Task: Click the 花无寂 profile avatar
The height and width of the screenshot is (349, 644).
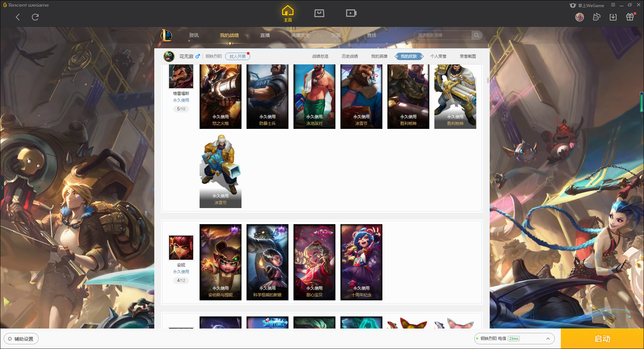Action: pyautogui.click(x=169, y=56)
